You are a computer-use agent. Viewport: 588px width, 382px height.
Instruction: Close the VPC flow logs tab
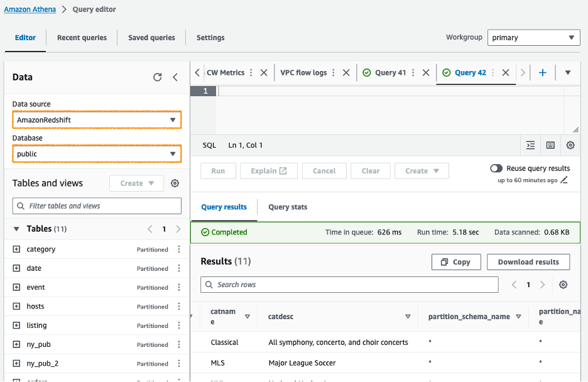point(346,73)
